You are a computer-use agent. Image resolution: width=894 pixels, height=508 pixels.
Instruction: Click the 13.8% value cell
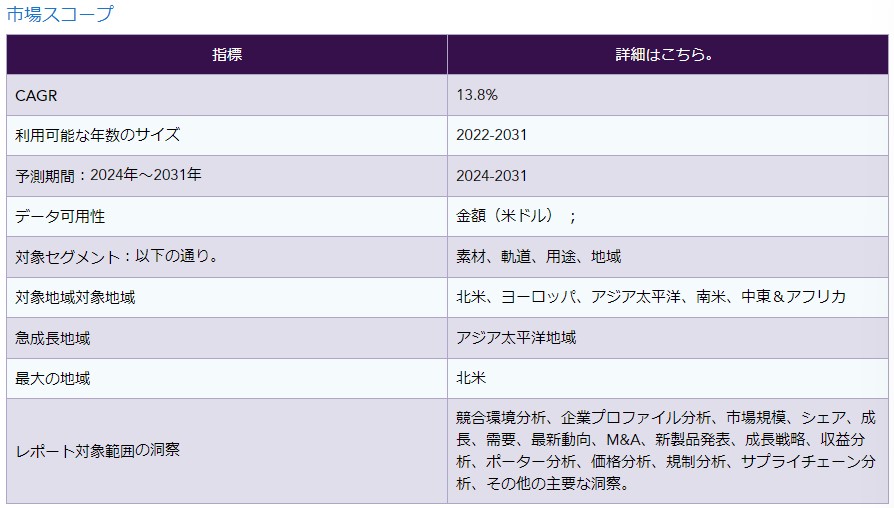(477, 95)
